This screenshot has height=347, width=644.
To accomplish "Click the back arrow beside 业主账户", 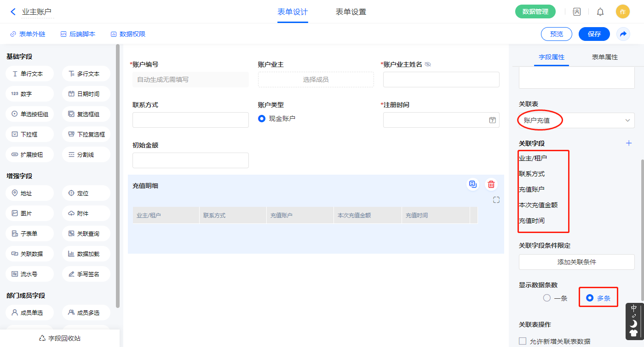I will pos(13,12).
